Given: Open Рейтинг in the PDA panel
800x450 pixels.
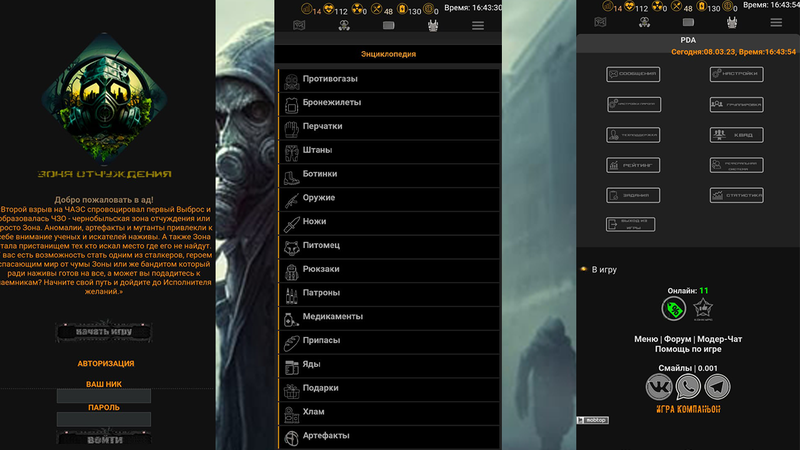Looking at the screenshot, I should [631, 165].
